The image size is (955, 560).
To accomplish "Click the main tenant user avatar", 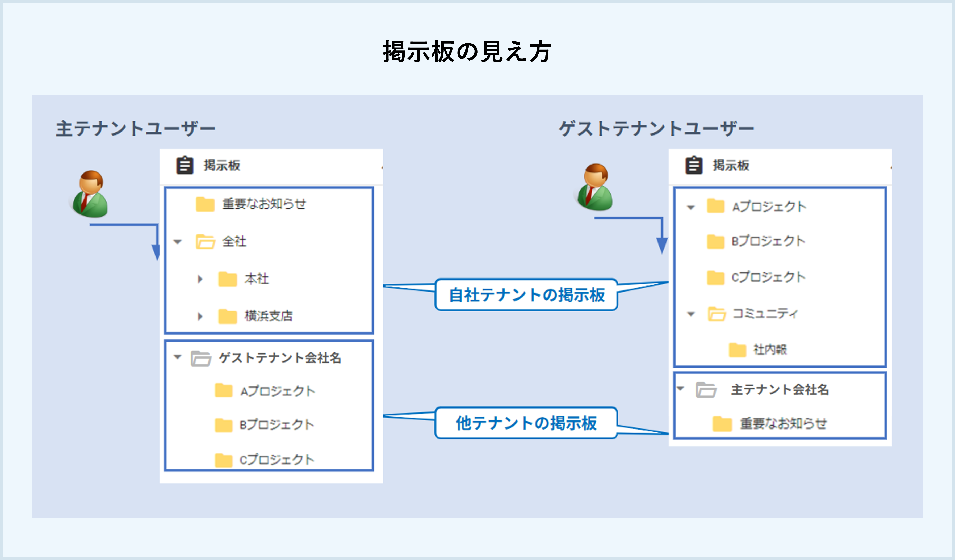I will click(90, 193).
